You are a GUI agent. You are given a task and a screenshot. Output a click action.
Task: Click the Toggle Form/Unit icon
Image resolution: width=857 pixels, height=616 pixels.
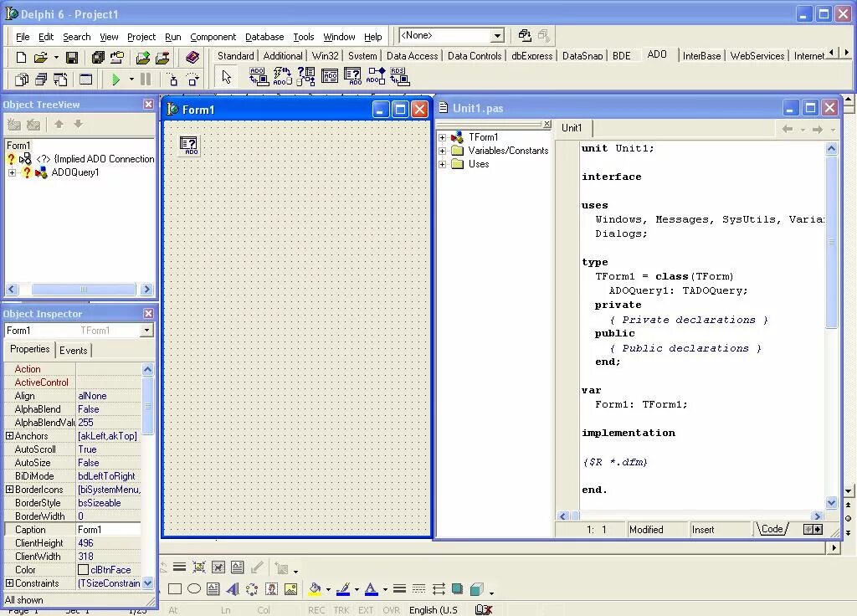pos(60,80)
